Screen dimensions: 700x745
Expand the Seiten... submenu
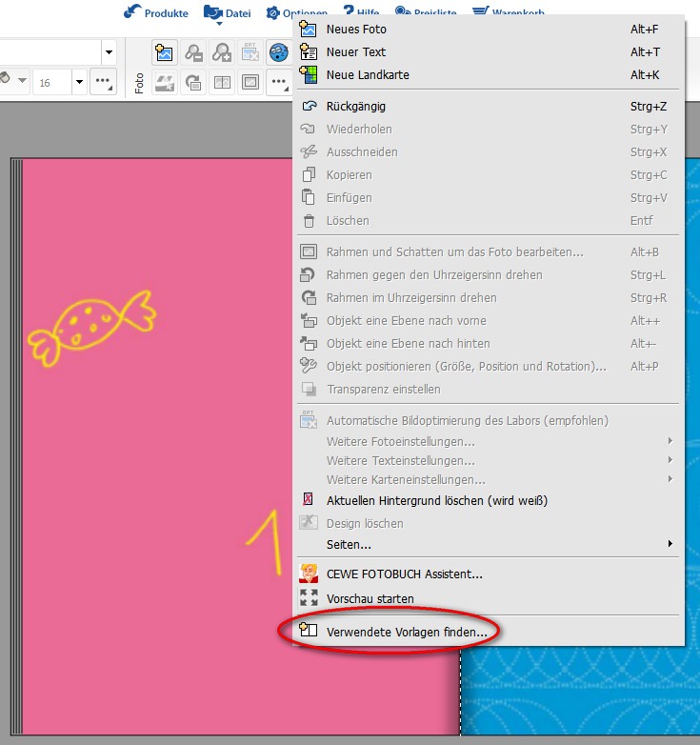click(349, 544)
